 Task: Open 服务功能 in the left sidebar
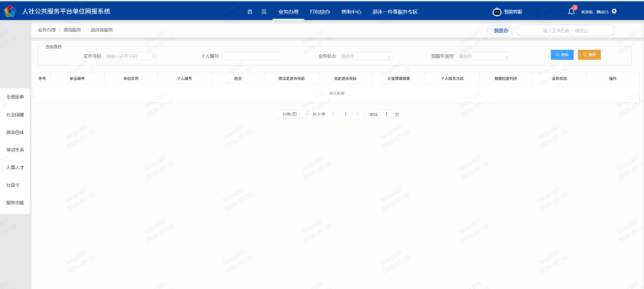pos(15,203)
